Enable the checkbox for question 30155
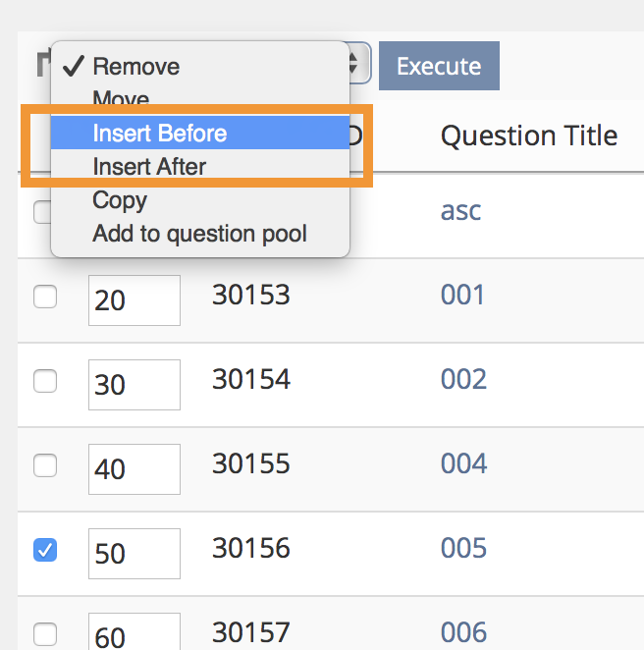Screen dimensions: 644x650 pyautogui.click(x=45, y=466)
